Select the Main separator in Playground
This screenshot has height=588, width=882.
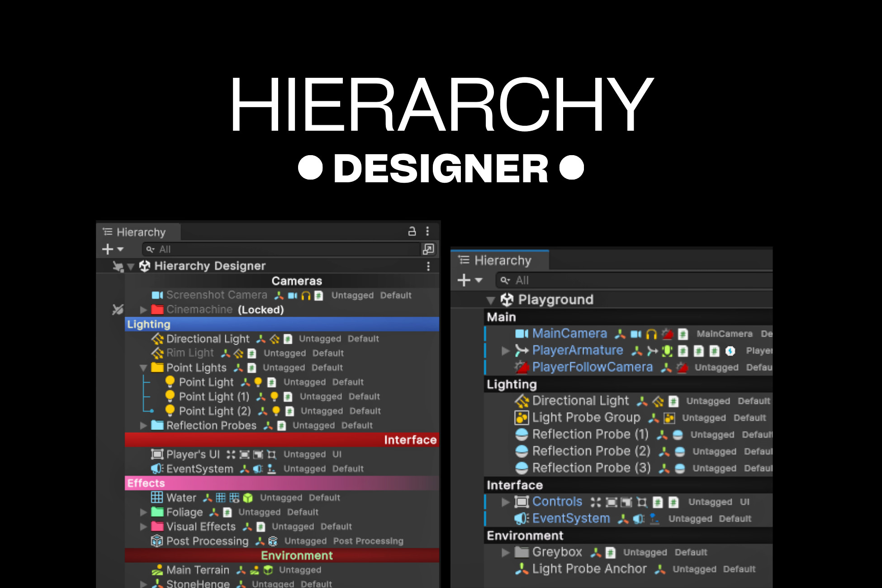[x=629, y=317]
